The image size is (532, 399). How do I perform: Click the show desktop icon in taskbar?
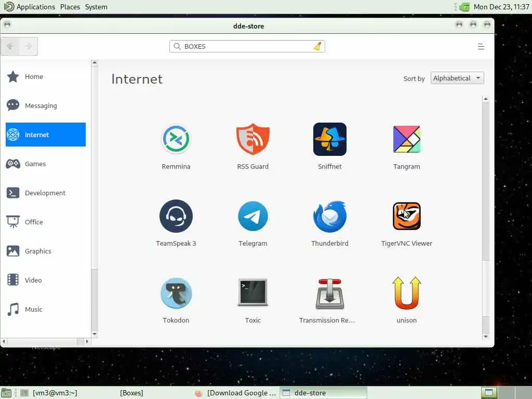point(6,393)
